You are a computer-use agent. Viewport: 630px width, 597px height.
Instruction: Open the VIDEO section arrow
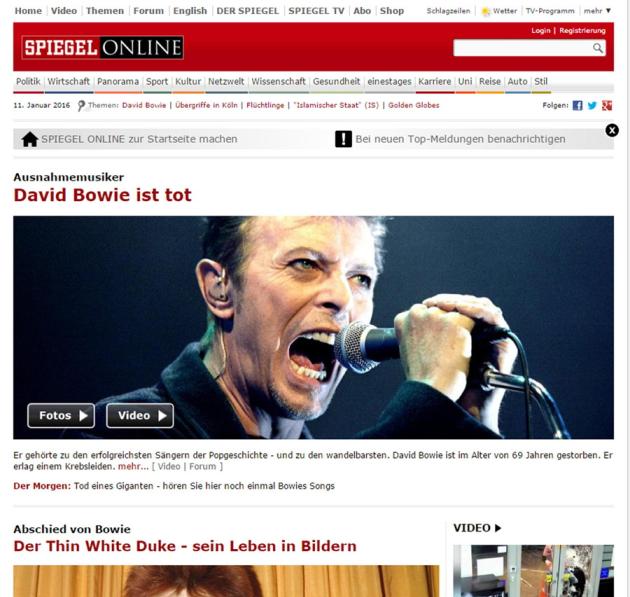tap(498, 528)
